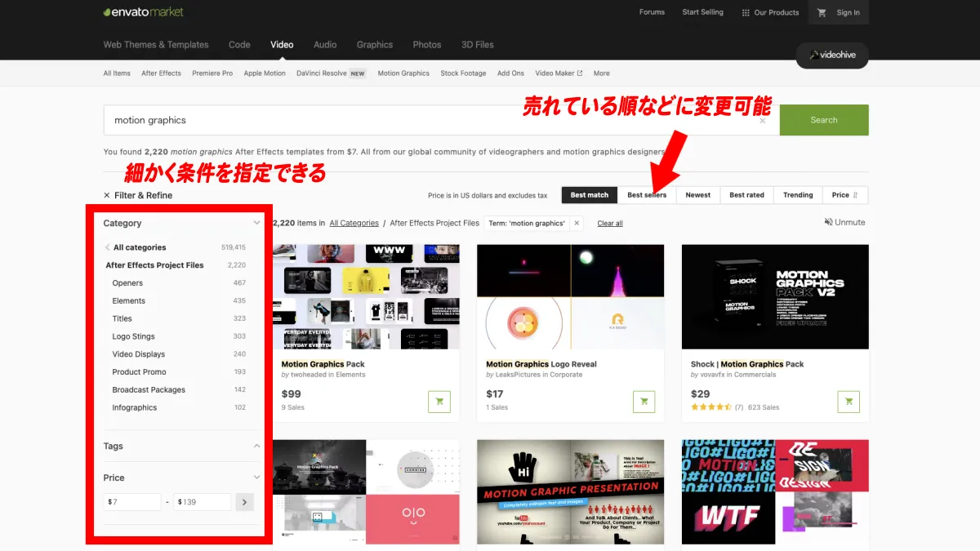Open All Items in sub-navigation
This screenshot has width=980, height=551.
point(117,73)
